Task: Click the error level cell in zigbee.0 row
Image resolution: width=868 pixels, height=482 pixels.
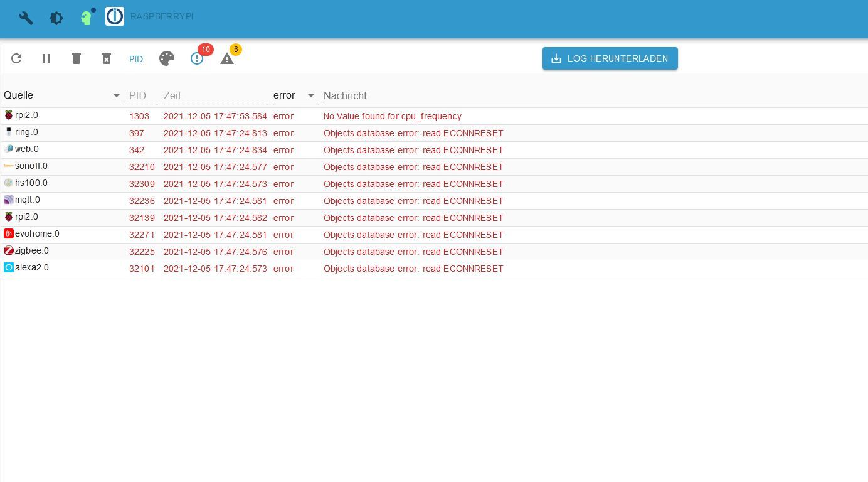Action: point(283,252)
